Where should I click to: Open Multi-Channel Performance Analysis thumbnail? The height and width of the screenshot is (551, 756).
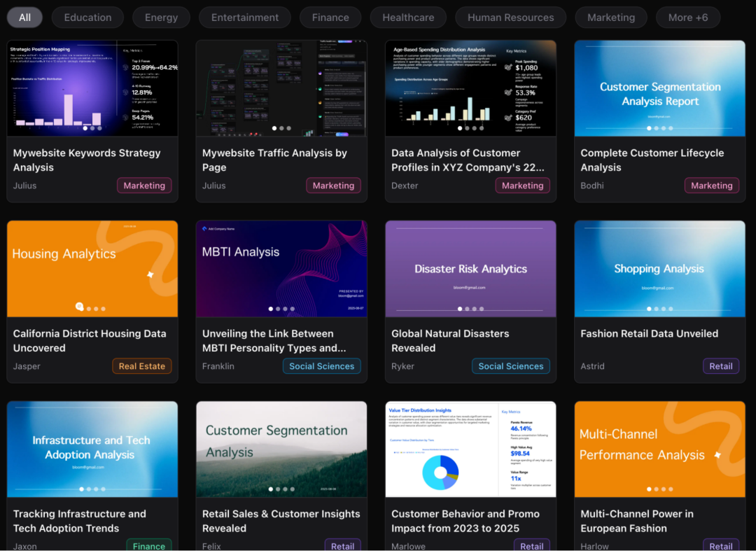click(659, 449)
